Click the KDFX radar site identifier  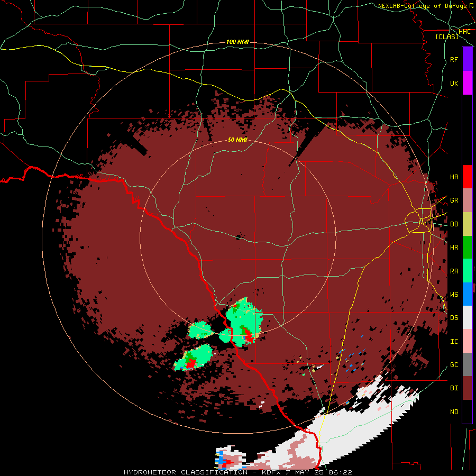pos(271,472)
